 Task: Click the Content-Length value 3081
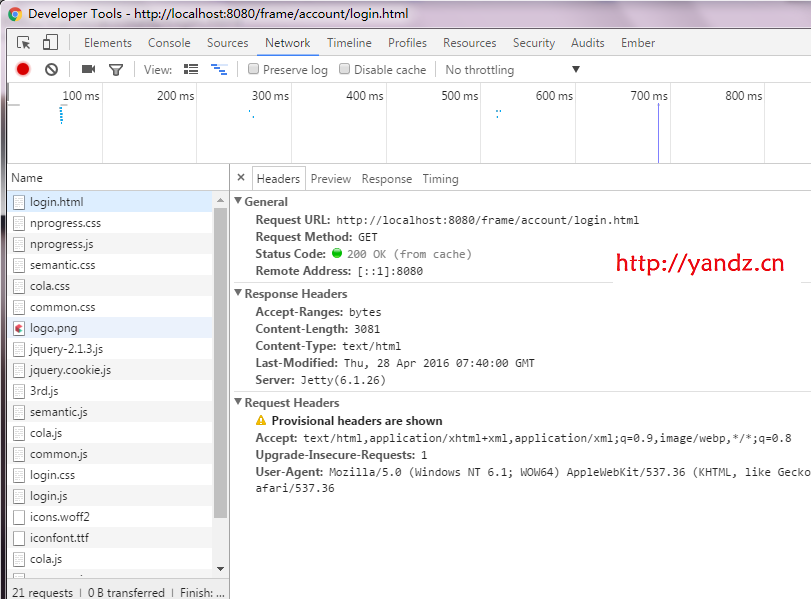tap(367, 329)
